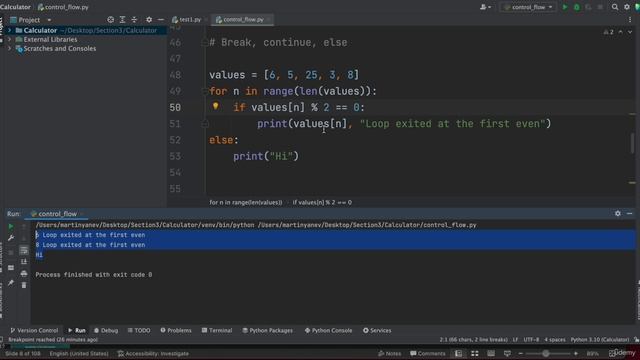Viewport: 640px width, 360px height.
Task: Click 'for n in range(len(values))' breadcrumb
Action: (x=246, y=202)
